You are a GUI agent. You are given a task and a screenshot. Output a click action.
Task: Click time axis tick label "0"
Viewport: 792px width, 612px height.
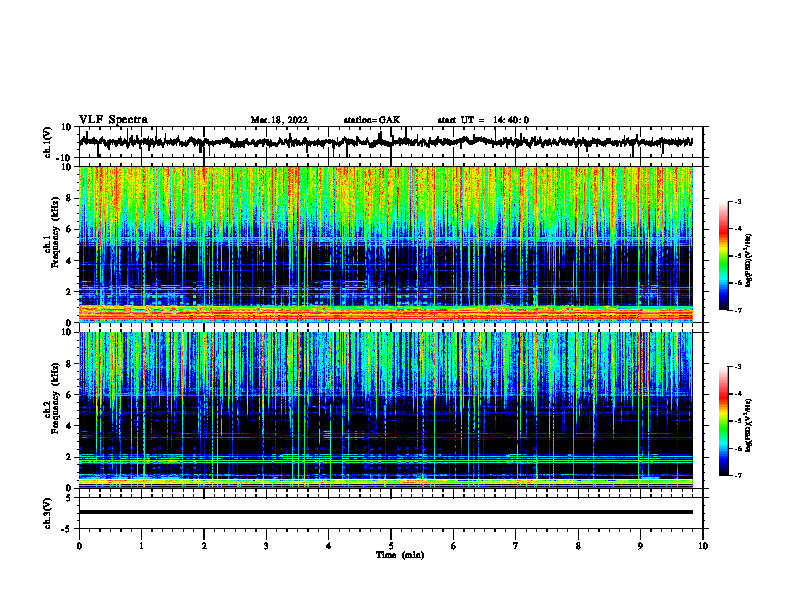(x=79, y=546)
